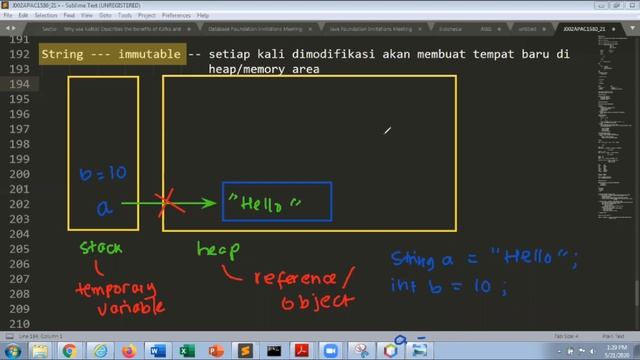Open the Project menu
The image size is (640, 360).
pos(147,16)
